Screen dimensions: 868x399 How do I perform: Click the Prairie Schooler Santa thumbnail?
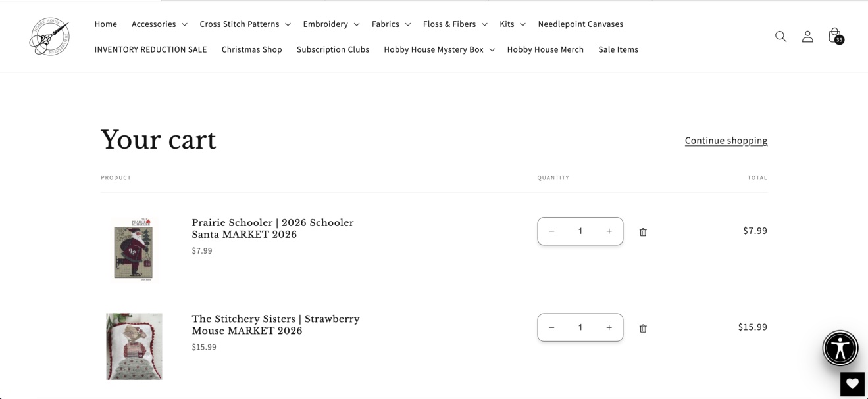(x=134, y=250)
